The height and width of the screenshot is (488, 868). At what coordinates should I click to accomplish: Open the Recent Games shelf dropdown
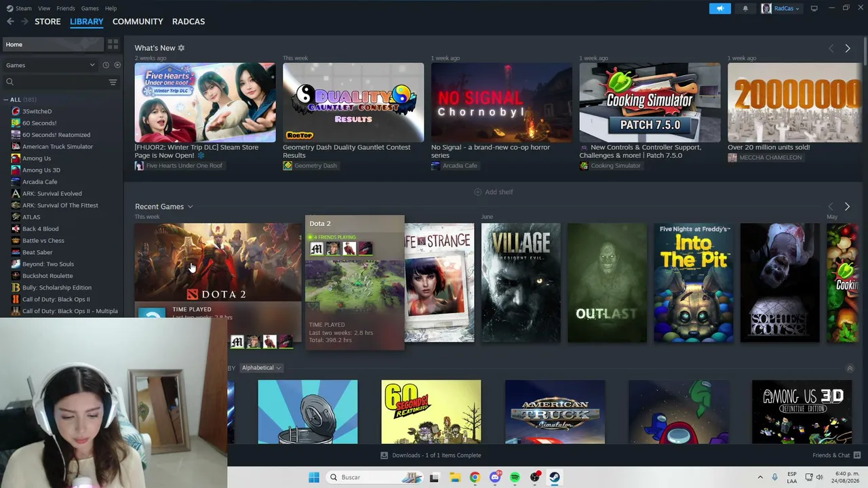[190, 207]
